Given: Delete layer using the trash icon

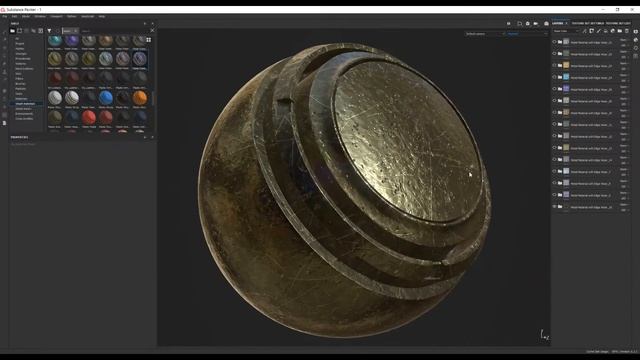Looking at the screenshot, I should pos(627,31).
